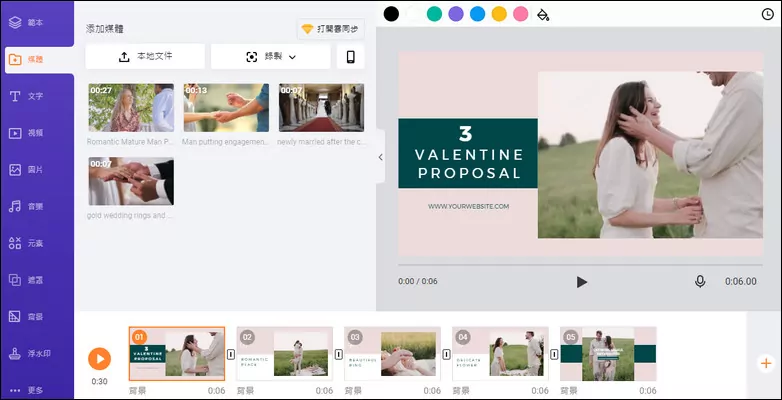Select scene 01 in the timeline
The height and width of the screenshot is (400, 782).
click(177, 354)
